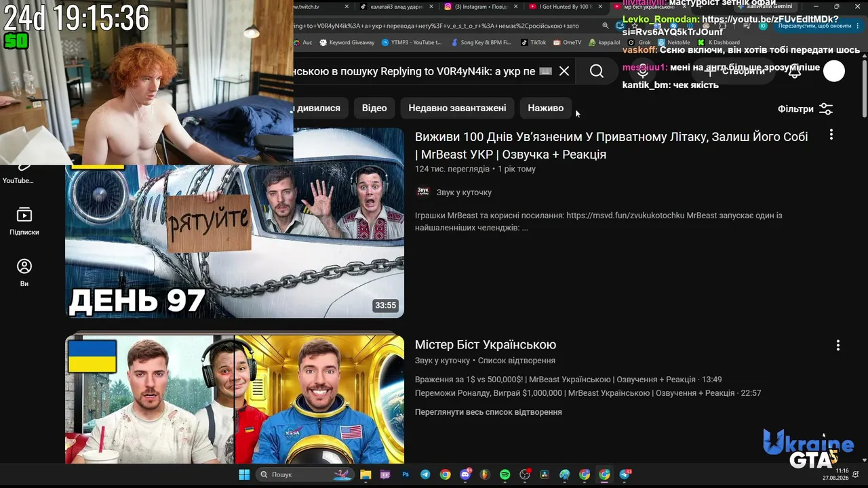Open Telegram icon with red badge in taskbar
This screenshot has width=868, height=488.
point(625,474)
